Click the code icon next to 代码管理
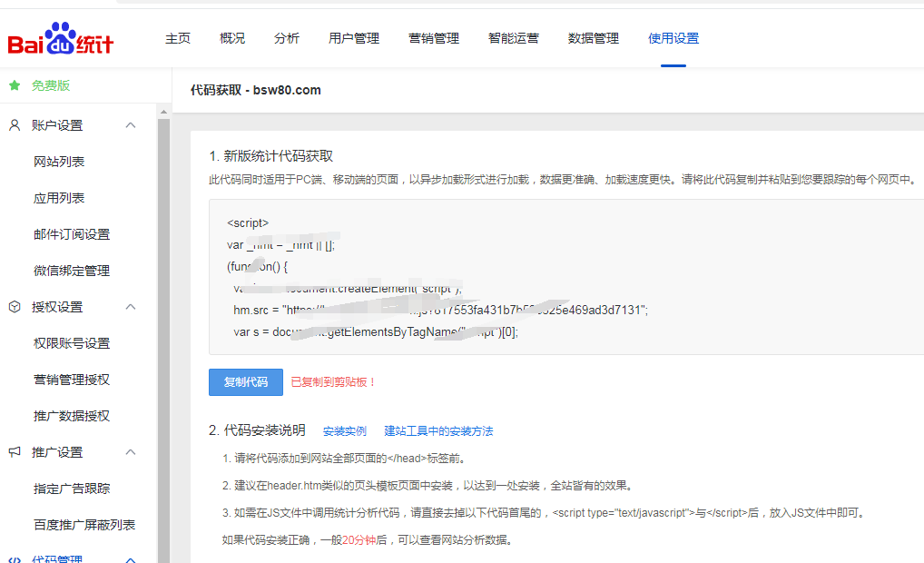Screen dimensions: 924x563 (15, 558)
